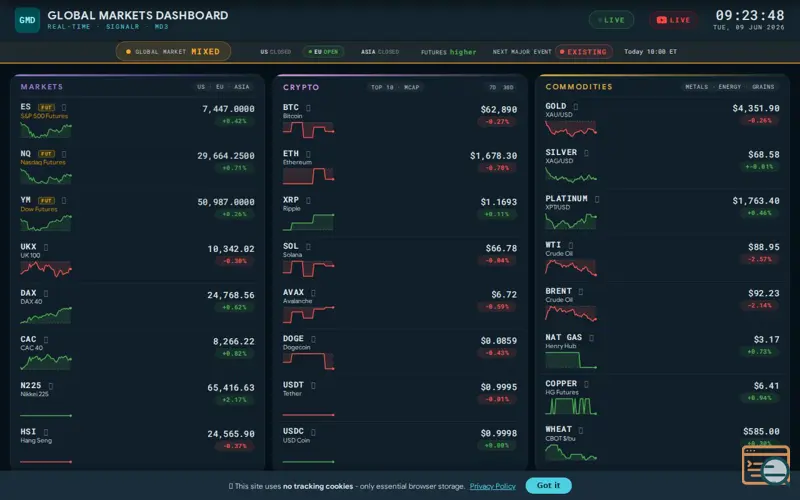This screenshot has height=500, width=800.
Task: Click the small icon beside the ES ticker
Action: click(64, 107)
